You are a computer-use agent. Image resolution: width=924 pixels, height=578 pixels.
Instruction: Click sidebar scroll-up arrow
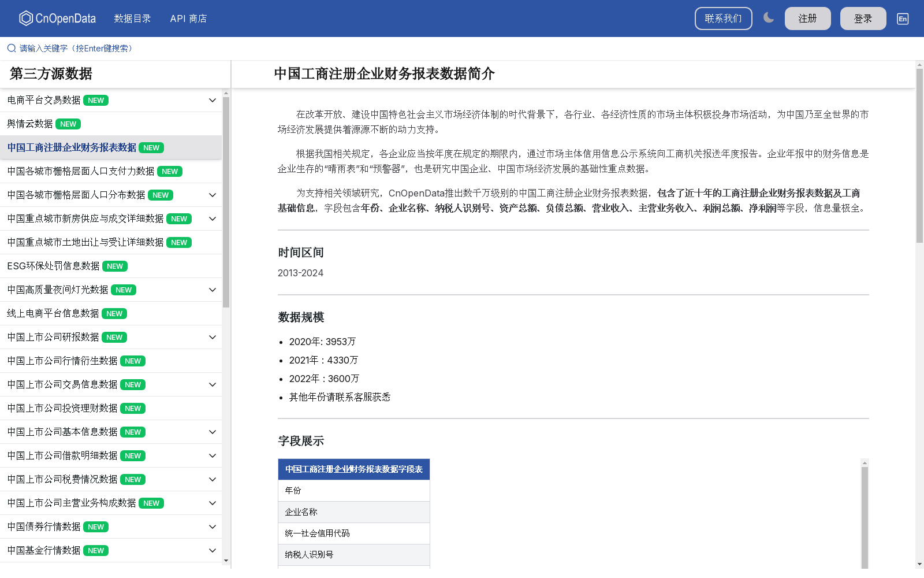click(226, 92)
